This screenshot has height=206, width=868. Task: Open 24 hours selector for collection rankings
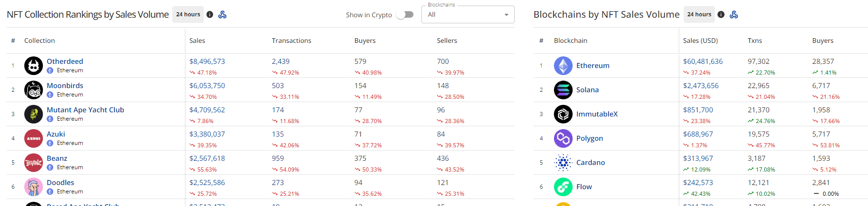point(188,14)
